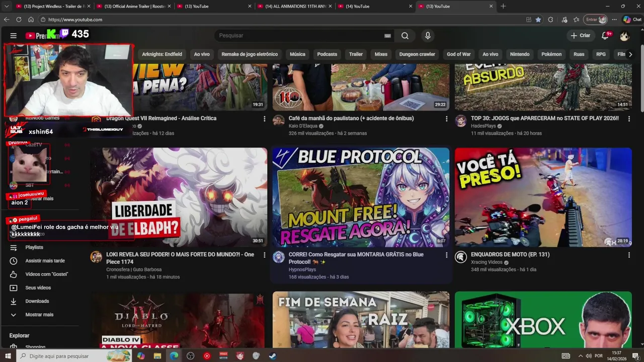Select the Remake de jogo eletrônico chip
The width and height of the screenshot is (644, 362).
pyautogui.click(x=250, y=54)
